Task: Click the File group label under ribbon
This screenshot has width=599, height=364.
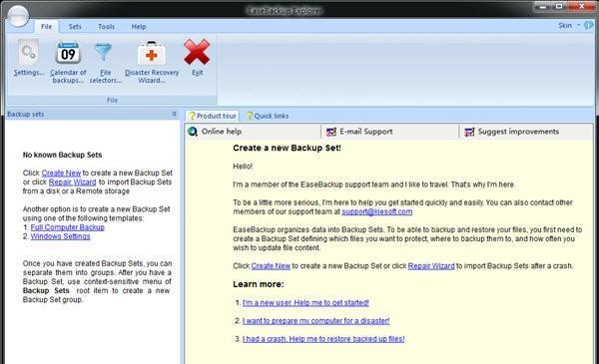Action: pyautogui.click(x=112, y=100)
